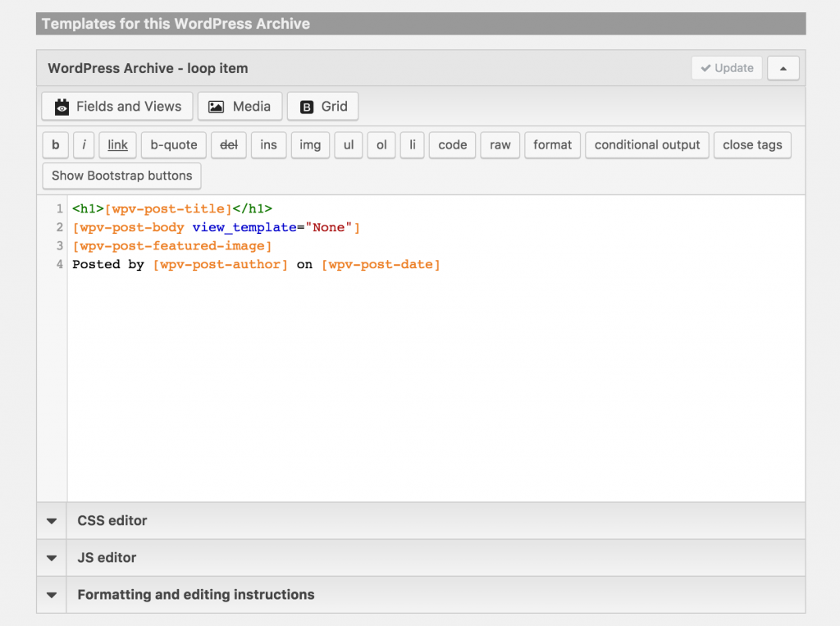Click the ins quicktag button

[268, 144]
